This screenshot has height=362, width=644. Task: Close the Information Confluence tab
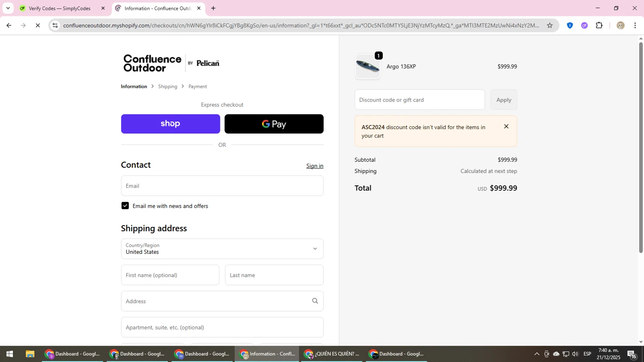pos(199,8)
